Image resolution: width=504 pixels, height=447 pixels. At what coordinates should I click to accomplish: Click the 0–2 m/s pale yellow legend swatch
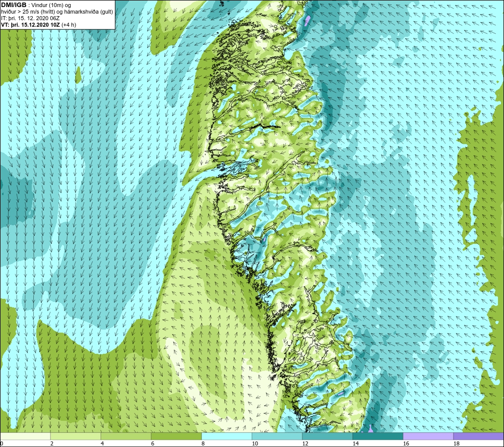(25, 436)
